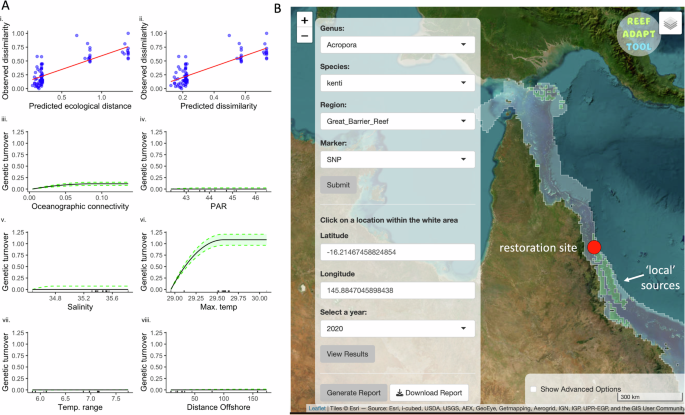Click the Submit button

click(338, 185)
